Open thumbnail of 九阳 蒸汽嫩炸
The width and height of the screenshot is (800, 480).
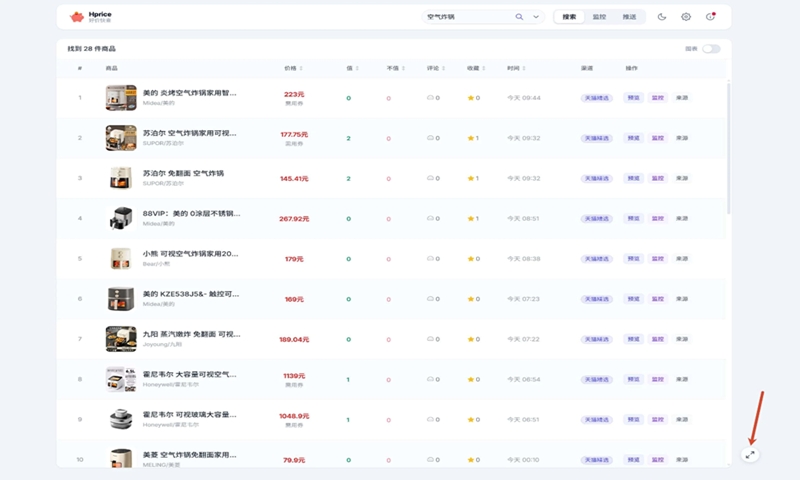click(121, 339)
